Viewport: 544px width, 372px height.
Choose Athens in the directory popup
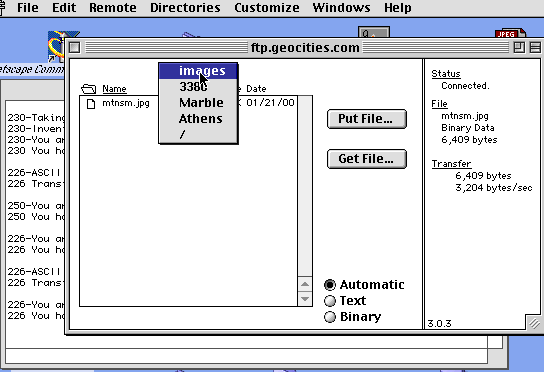(x=198, y=119)
